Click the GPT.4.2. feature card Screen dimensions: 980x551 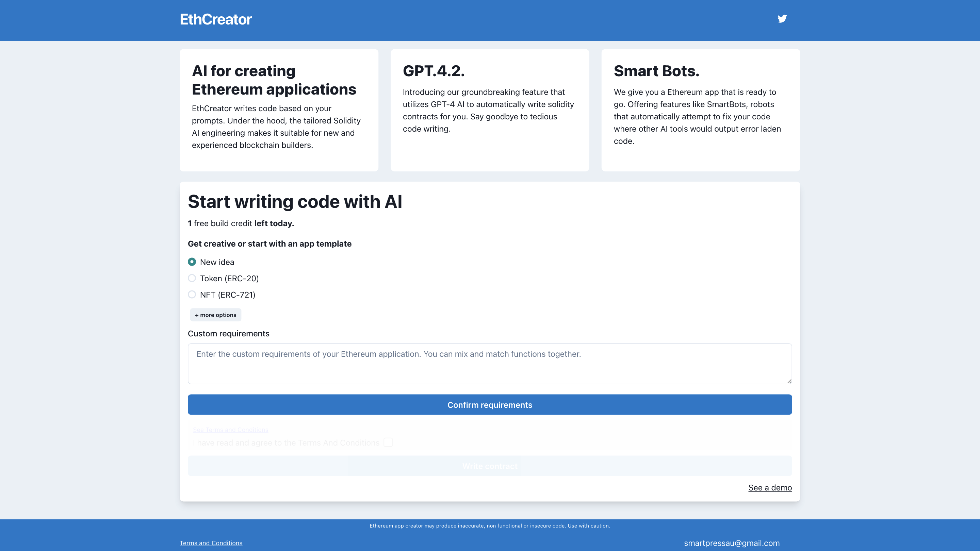[x=489, y=110]
